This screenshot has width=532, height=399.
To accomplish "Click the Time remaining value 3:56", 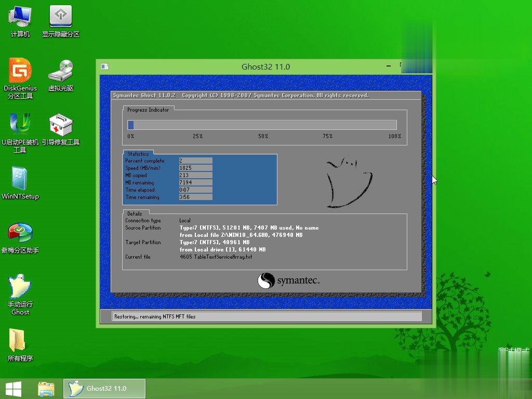I will [196, 197].
